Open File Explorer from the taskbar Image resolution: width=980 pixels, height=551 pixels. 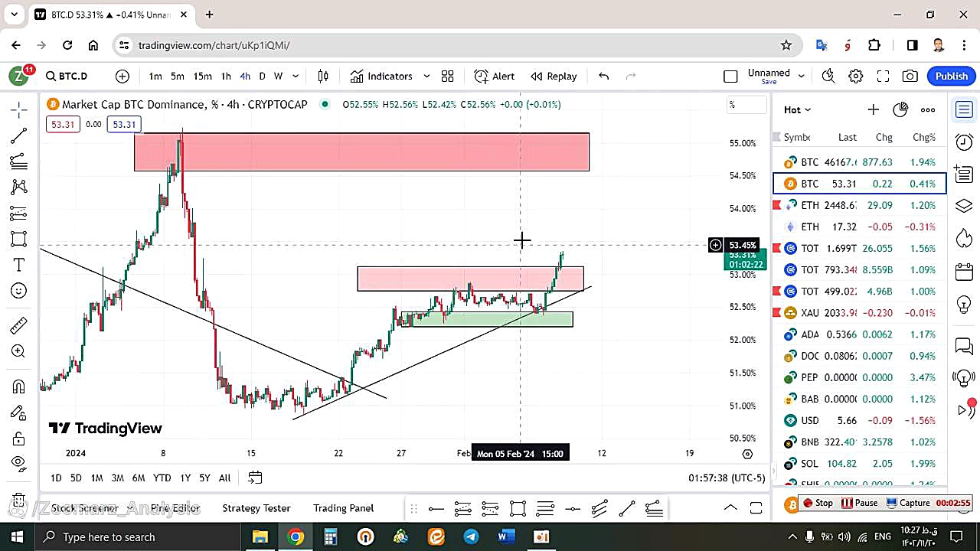[260, 536]
